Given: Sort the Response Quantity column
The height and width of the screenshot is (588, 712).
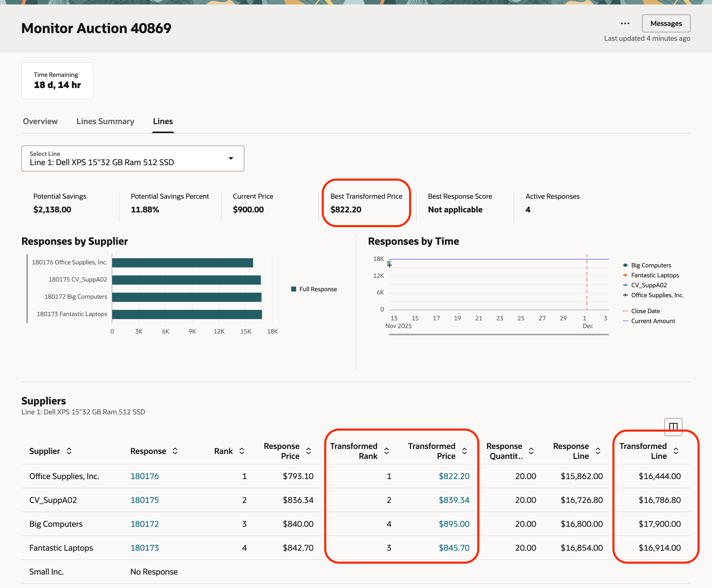Looking at the screenshot, I should 531,451.
